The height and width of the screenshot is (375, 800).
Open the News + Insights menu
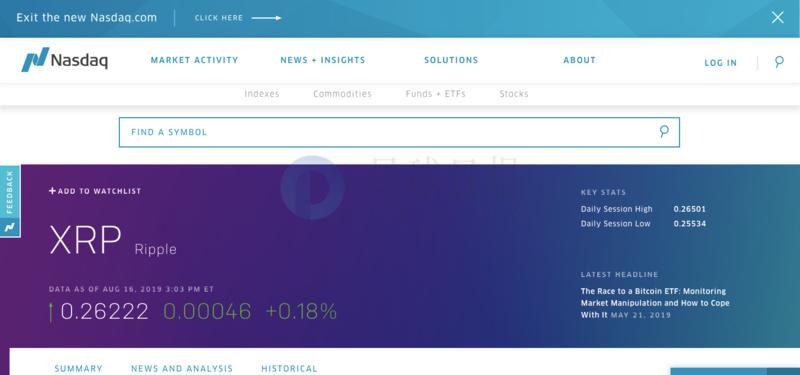(x=323, y=60)
